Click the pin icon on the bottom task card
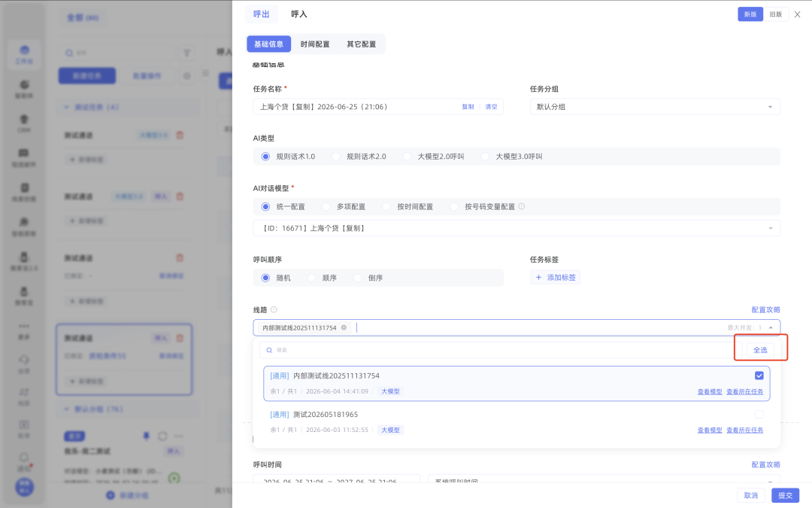The image size is (812, 508). click(146, 436)
